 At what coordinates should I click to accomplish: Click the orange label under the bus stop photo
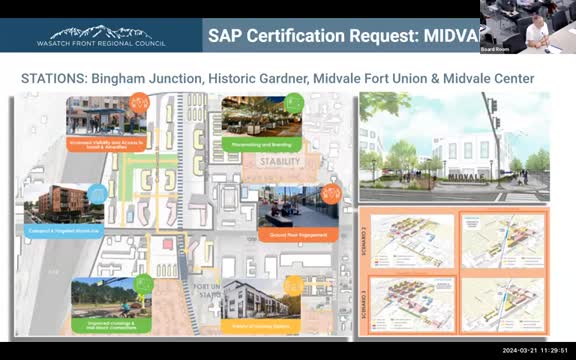coord(106,144)
